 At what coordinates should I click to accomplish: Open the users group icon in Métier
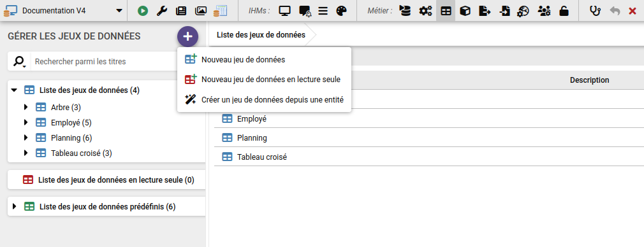[544, 11]
